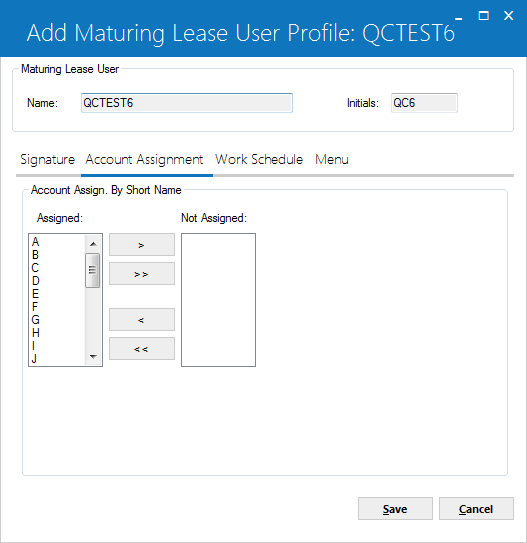Select the Account Assignment tab
Image resolution: width=527 pixels, height=543 pixels.
[144, 159]
